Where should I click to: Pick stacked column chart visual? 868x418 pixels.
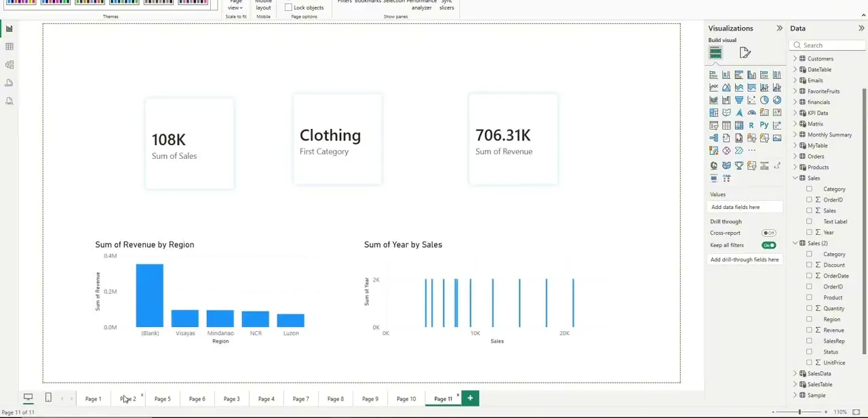point(726,75)
